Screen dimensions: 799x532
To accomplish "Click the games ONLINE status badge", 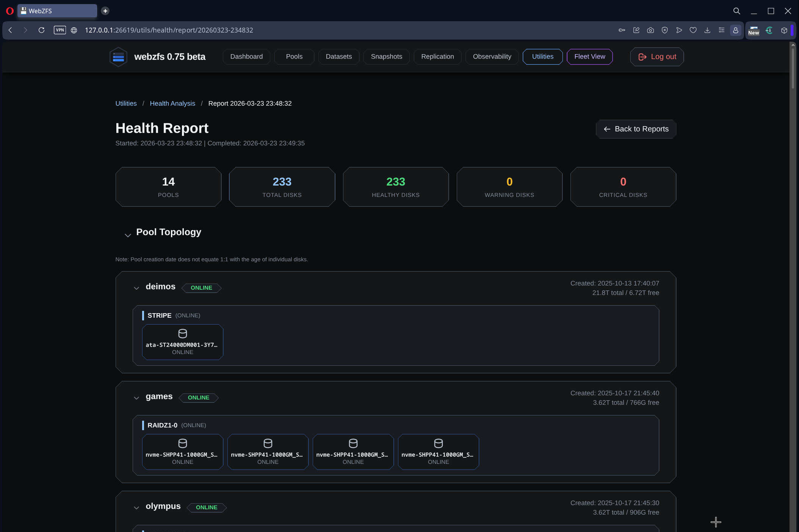I will point(198,398).
